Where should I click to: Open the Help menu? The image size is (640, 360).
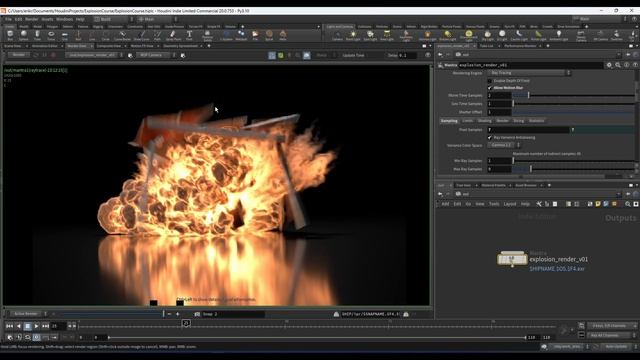[x=80, y=19]
